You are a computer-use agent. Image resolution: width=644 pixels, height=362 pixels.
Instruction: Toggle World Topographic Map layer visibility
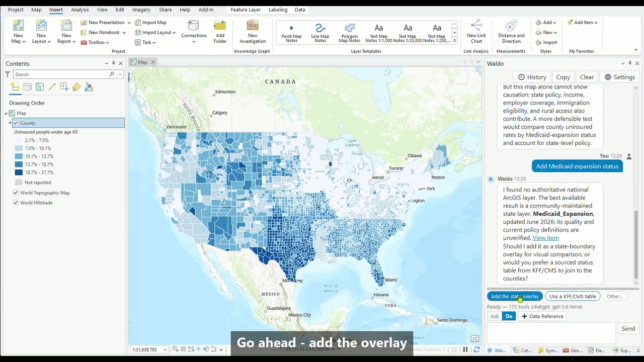[x=16, y=193]
